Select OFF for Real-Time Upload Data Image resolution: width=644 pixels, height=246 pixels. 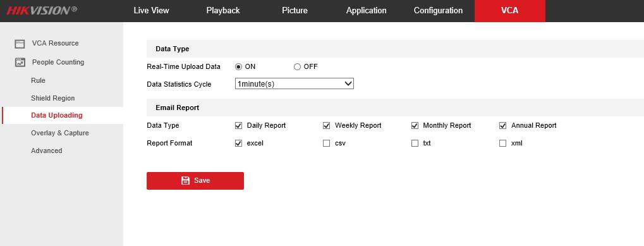coord(298,67)
